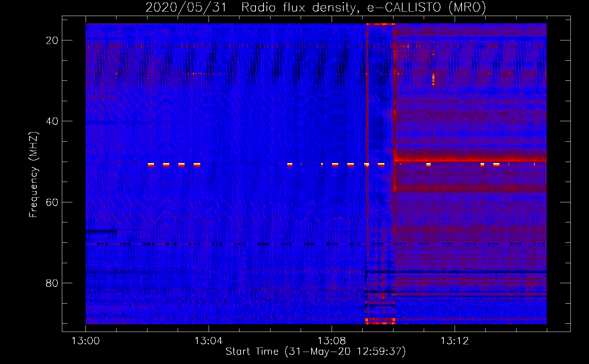This screenshot has width=589, height=364.
Task: Click the '80' frequency tick label
Action: (x=52, y=283)
